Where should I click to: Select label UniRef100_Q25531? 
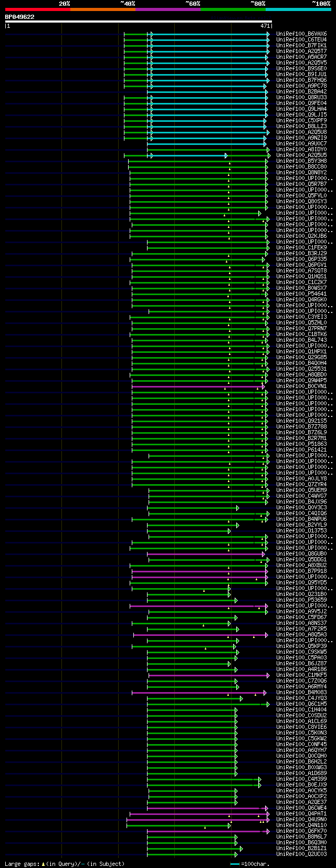(301, 369)
